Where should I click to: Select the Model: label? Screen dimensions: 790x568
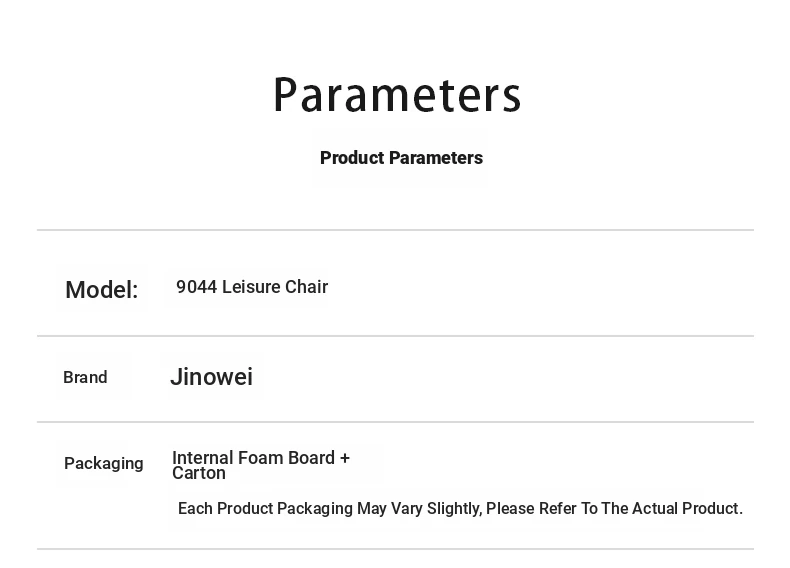click(x=101, y=290)
